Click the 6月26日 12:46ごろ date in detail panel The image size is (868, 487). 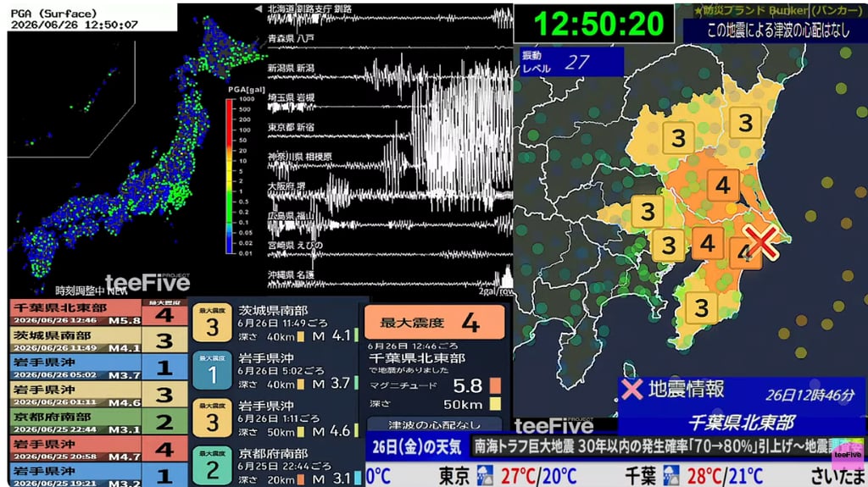[x=413, y=346]
